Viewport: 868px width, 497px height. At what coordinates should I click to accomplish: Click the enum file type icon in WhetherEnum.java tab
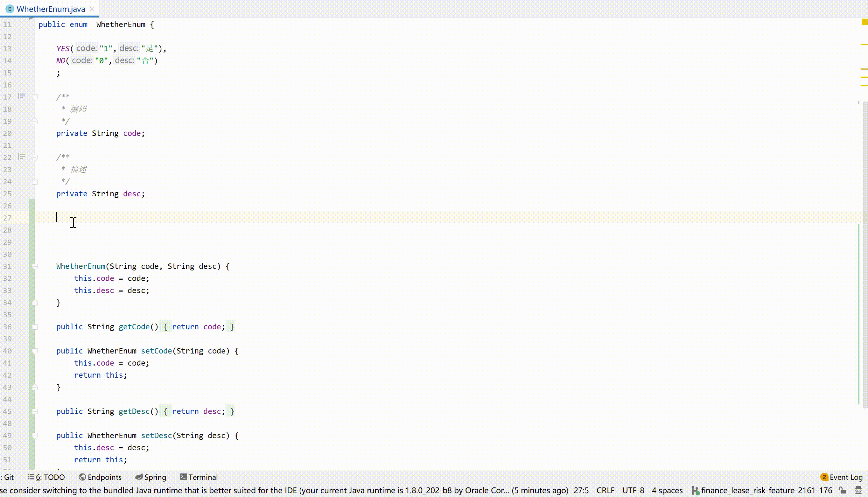click(x=10, y=9)
